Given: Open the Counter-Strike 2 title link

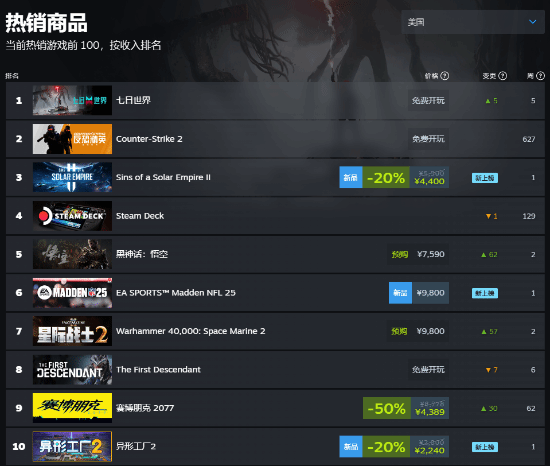Looking at the screenshot, I should [x=149, y=139].
